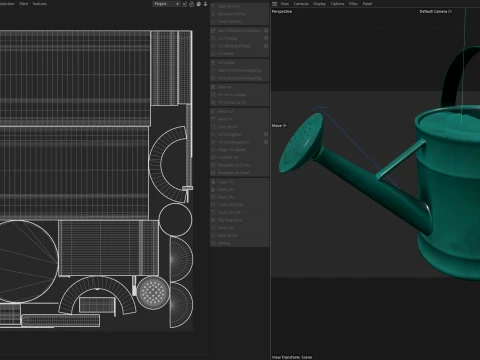Select the Add UV Pins command
Screen dimensions: 480x360
pyautogui.click(x=239, y=6)
